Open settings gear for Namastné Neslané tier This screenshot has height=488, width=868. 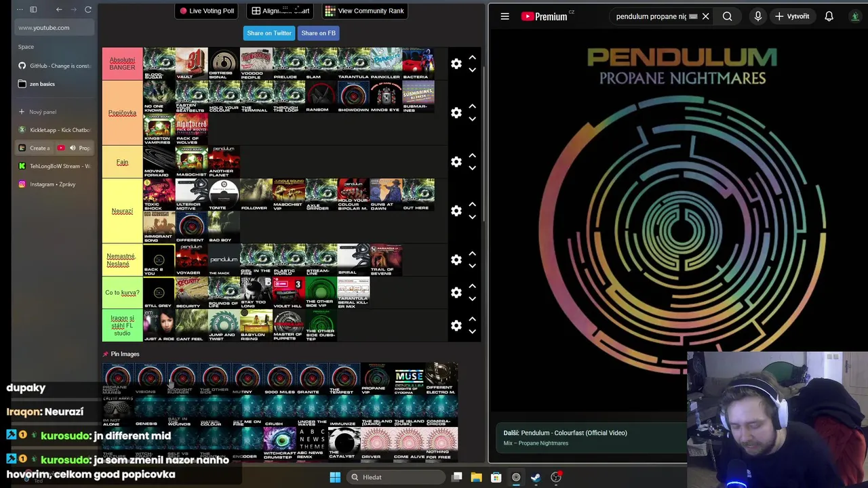pos(456,260)
